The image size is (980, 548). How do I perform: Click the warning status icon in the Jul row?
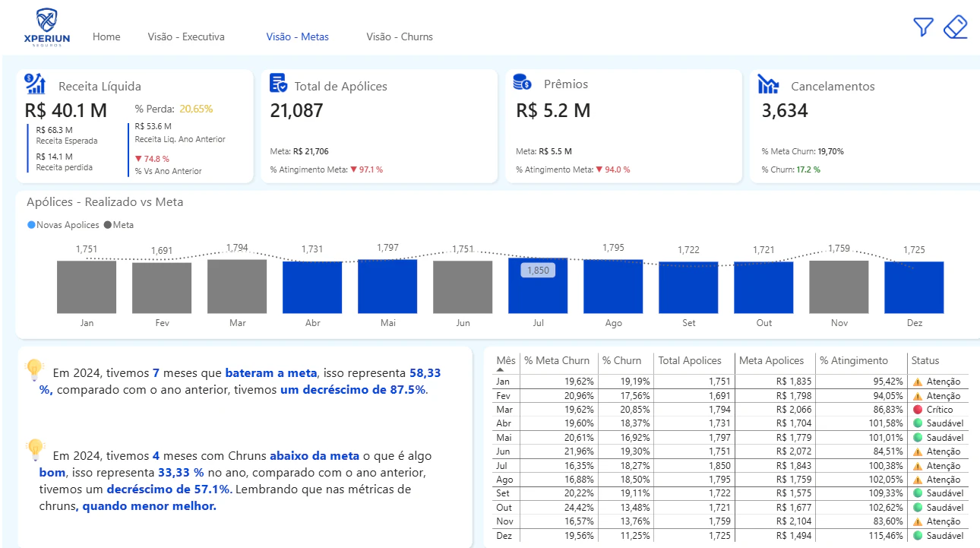[x=917, y=465]
